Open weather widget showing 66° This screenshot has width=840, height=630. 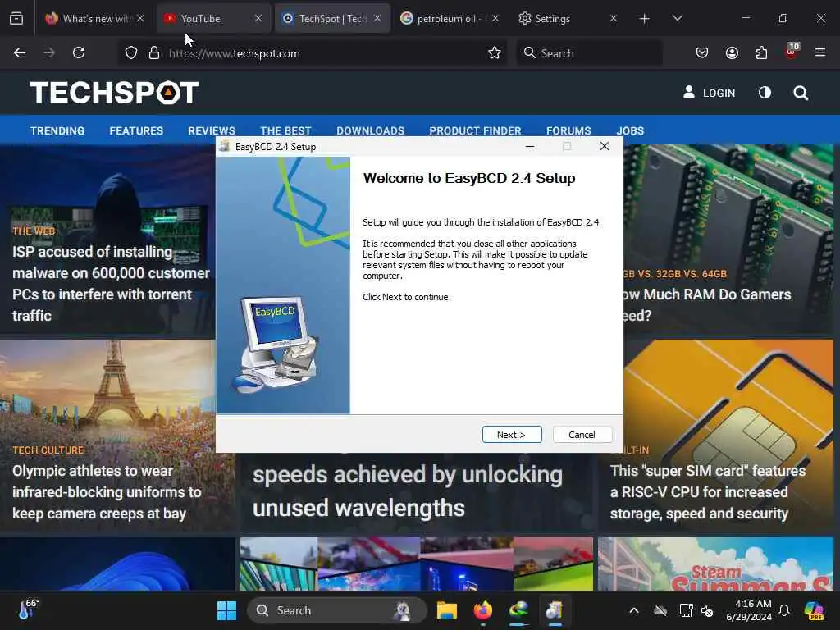[x=29, y=609]
